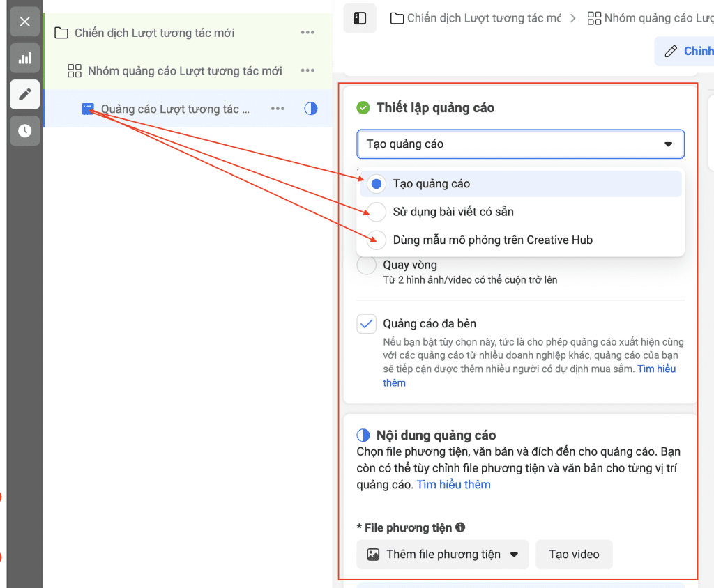Click the half-circle icon beside Nội dung quảng cáo
714x588 pixels.
pos(363,435)
